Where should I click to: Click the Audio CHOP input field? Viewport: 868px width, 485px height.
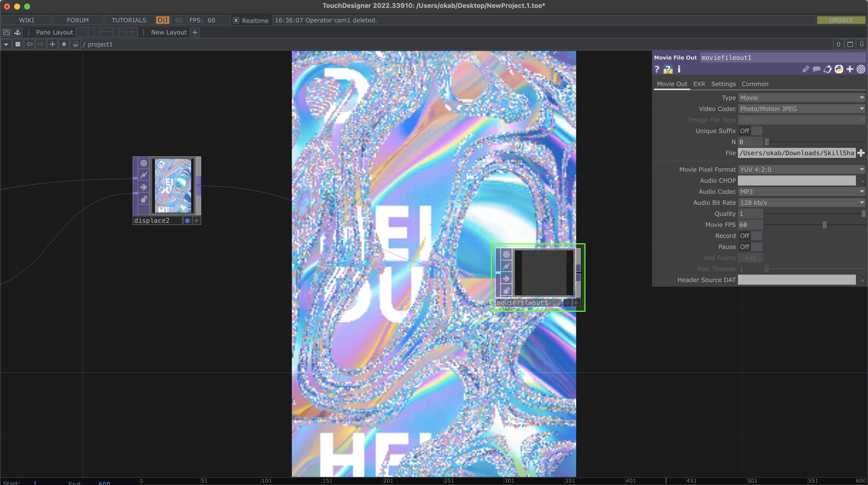point(797,180)
